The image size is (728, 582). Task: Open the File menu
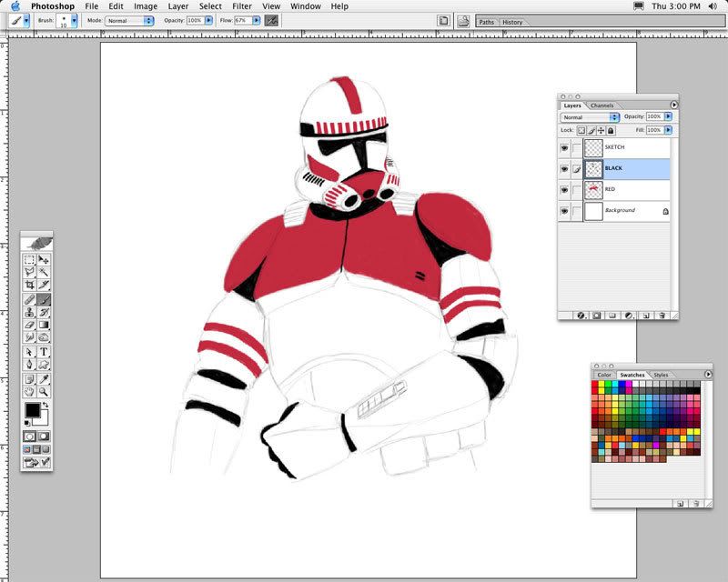[x=92, y=6]
